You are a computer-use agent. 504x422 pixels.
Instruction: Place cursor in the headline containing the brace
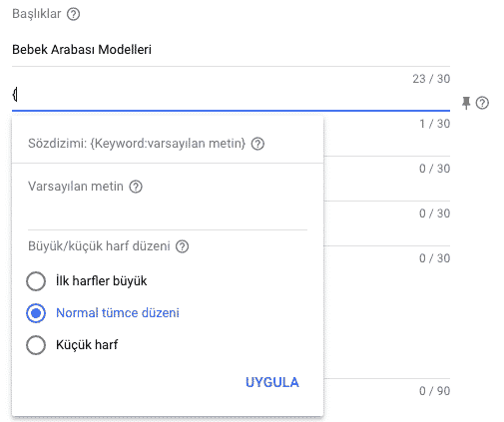[x=231, y=95]
